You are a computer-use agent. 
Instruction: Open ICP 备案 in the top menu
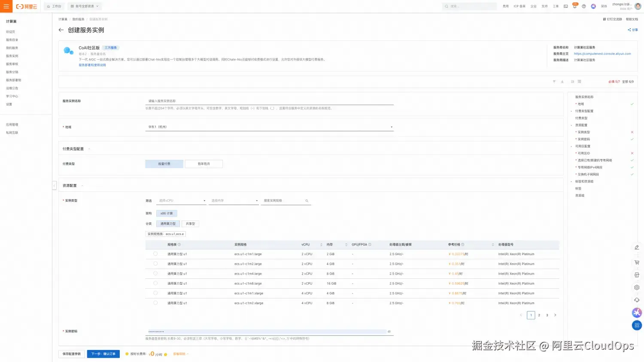point(519,6)
